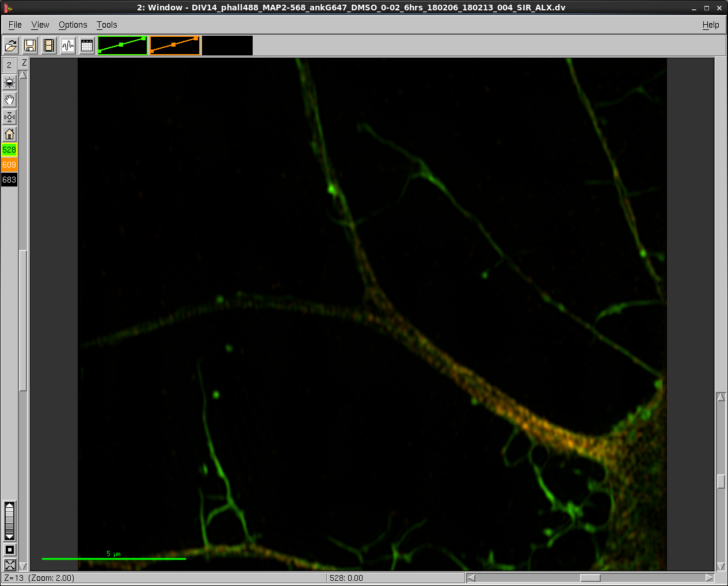This screenshot has width=728, height=586.
Task: Select the hand pan tool
Action: click(9, 100)
